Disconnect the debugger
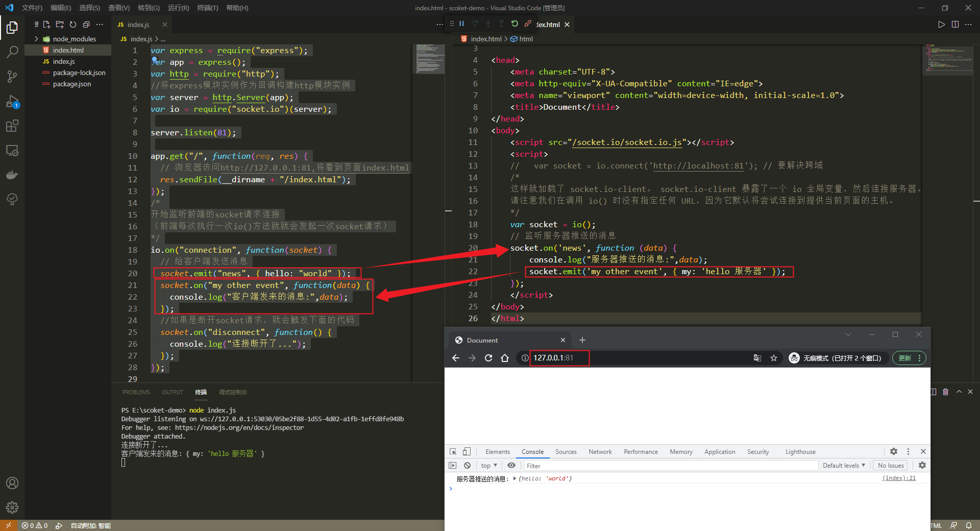This screenshot has width=980, height=531. click(528, 23)
